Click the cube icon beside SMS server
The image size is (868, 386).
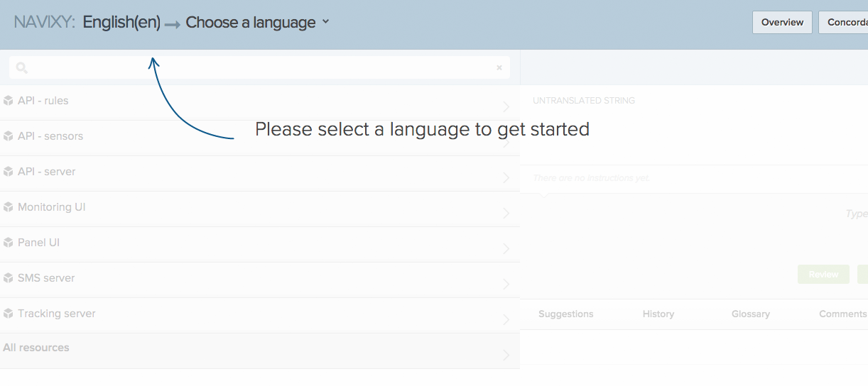[9, 278]
